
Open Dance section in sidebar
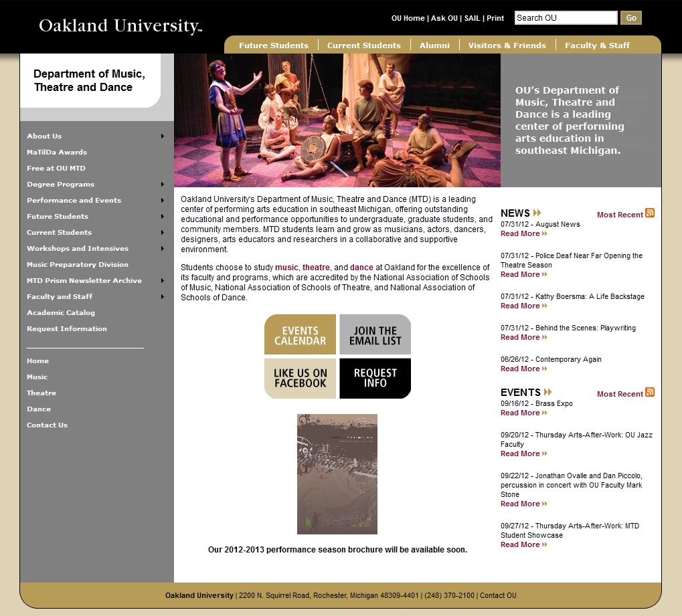pyautogui.click(x=39, y=409)
